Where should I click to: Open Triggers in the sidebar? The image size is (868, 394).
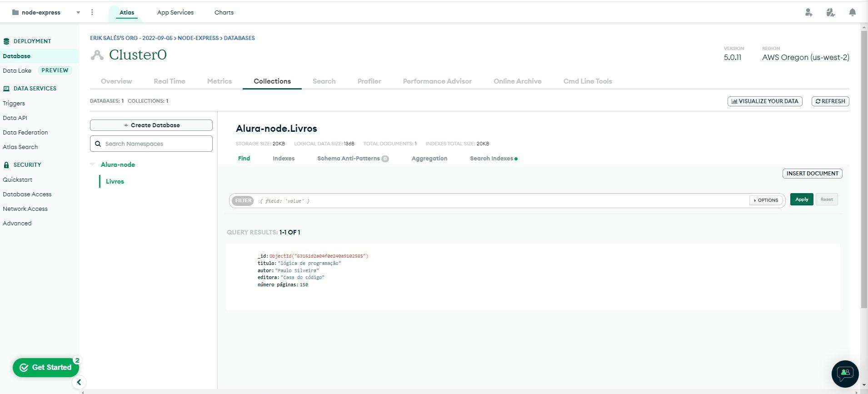14,103
